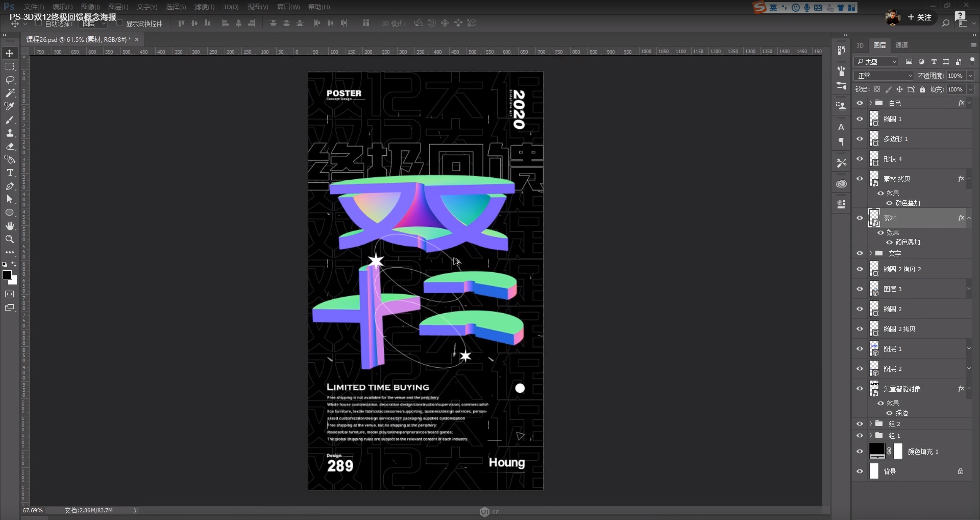The width and height of the screenshot is (980, 520).
Task: Hide the 素材 拷贝 layer
Action: point(860,179)
